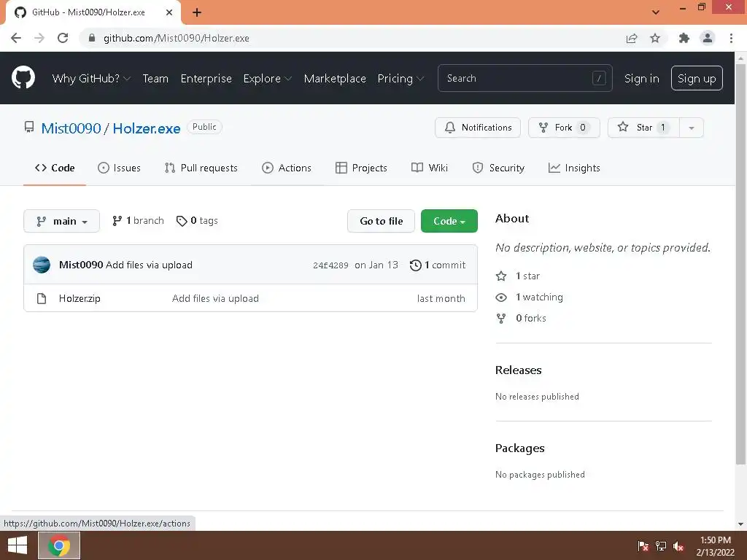This screenshot has width=747, height=560.
Task: Click the site lock icon in address bar
Action: [x=92, y=38]
